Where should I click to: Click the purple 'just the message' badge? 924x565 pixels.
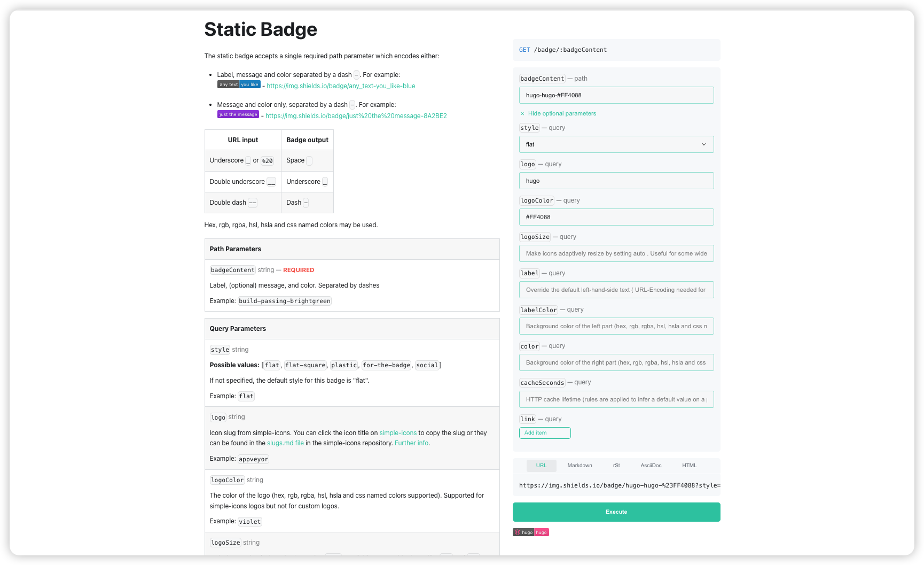238,114
